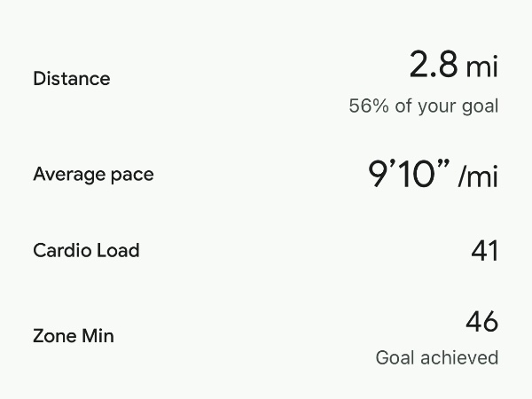
Task: Select the mi unit beside 2.8
Action: [x=482, y=66]
